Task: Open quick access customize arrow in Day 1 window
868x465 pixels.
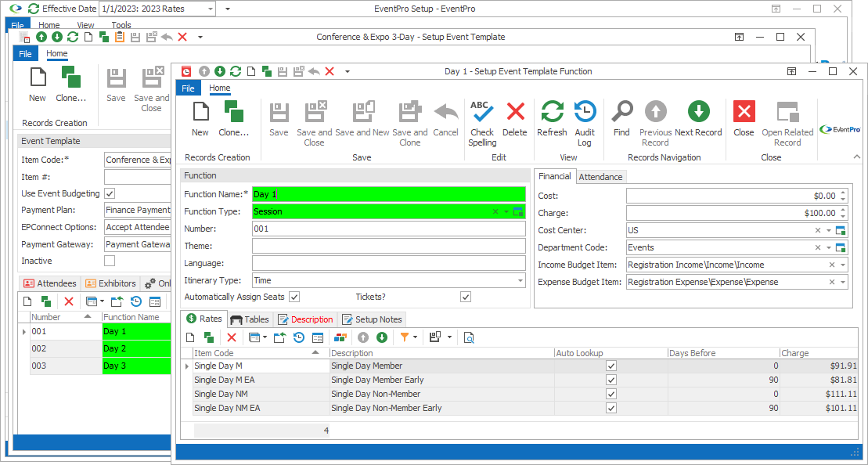Action: pyautogui.click(x=347, y=71)
